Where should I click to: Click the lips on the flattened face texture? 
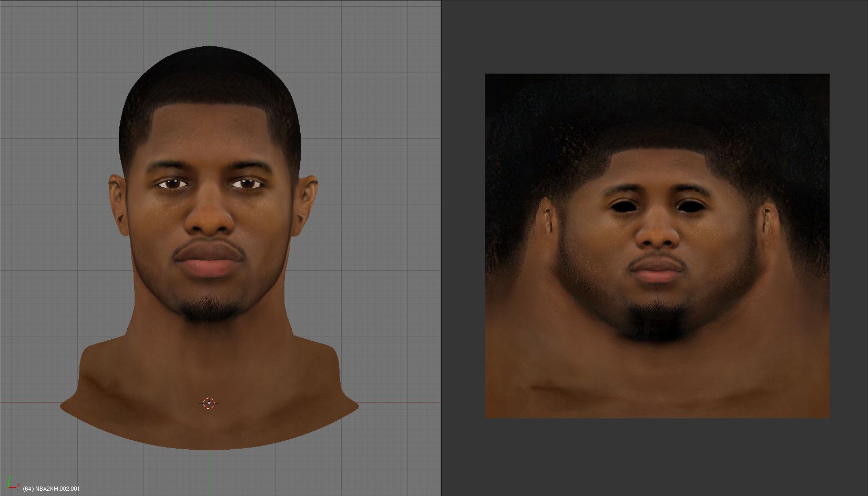657,271
